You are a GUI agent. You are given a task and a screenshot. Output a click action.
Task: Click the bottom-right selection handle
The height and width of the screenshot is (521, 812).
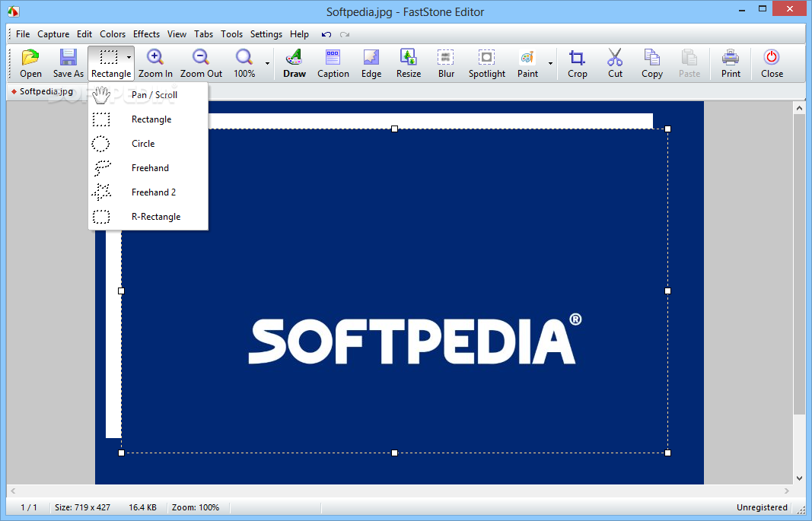[667, 453]
